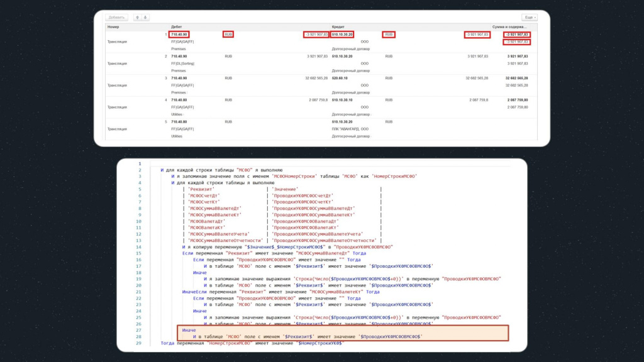Image resolution: width=644 pixels, height=362 pixels.
Task: Click the Добавить button above the table
Action: (x=116, y=17)
